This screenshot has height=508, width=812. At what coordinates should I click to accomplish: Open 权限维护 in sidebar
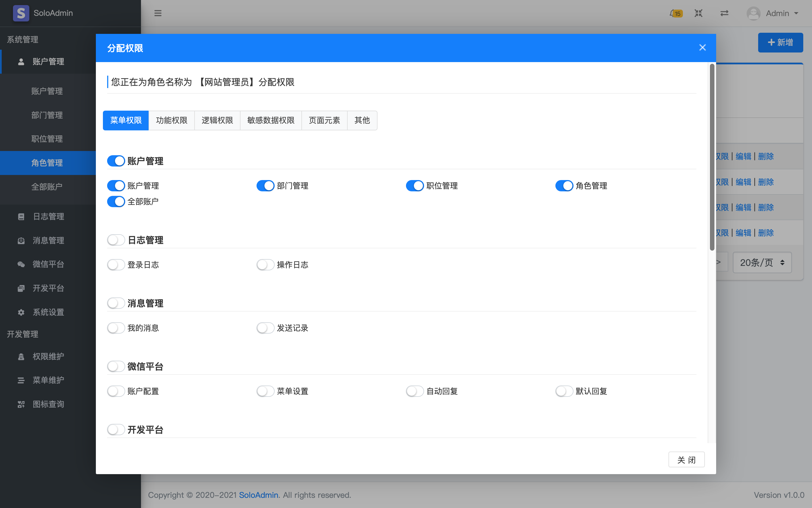tap(48, 356)
